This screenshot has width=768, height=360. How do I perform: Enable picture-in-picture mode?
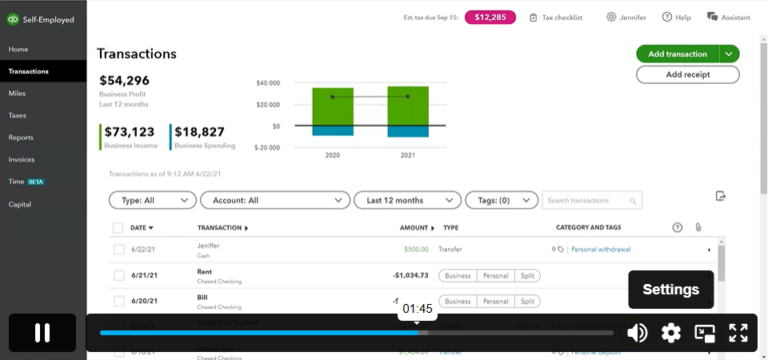click(x=704, y=333)
